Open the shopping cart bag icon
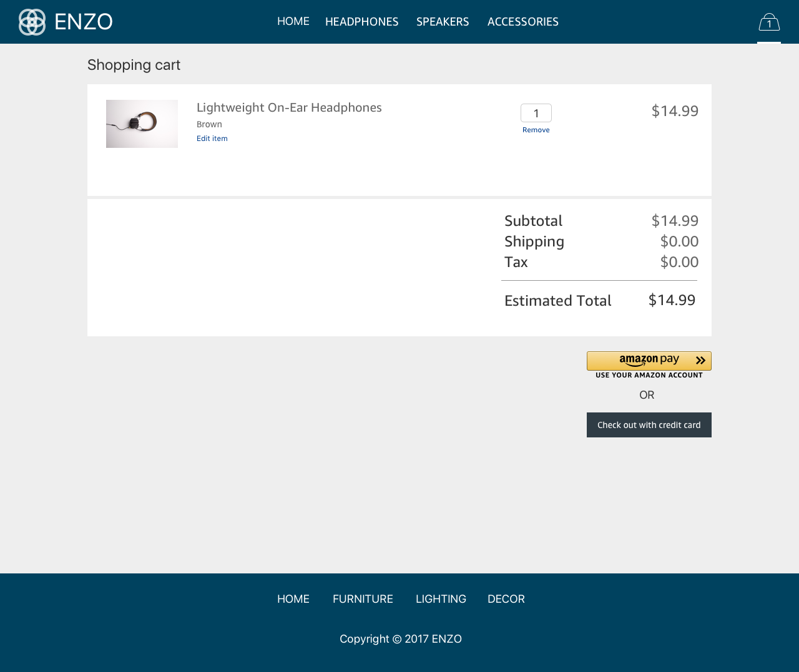 coord(769,22)
